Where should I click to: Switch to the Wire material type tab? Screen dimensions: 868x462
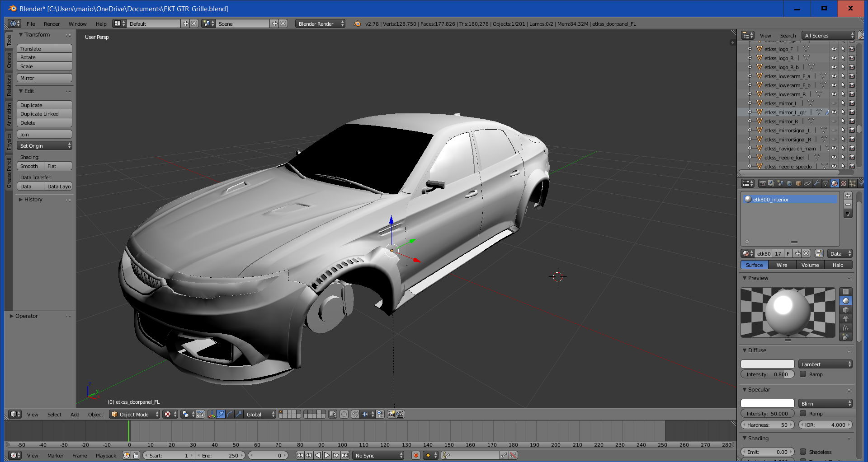point(782,265)
